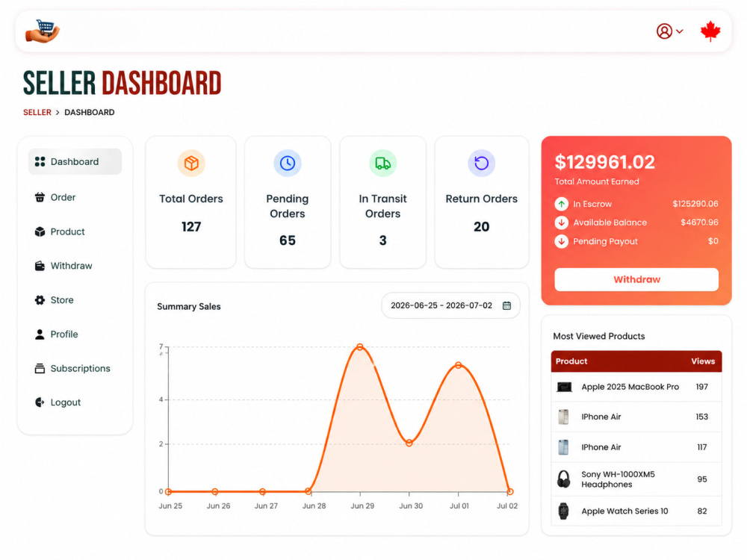Click the Pending Orders count 65
The image size is (747, 560).
[288, 240]
